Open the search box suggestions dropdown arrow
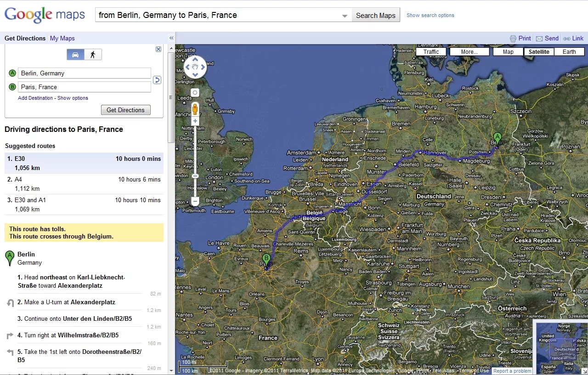588x375 pixels. tap(345, 16)
